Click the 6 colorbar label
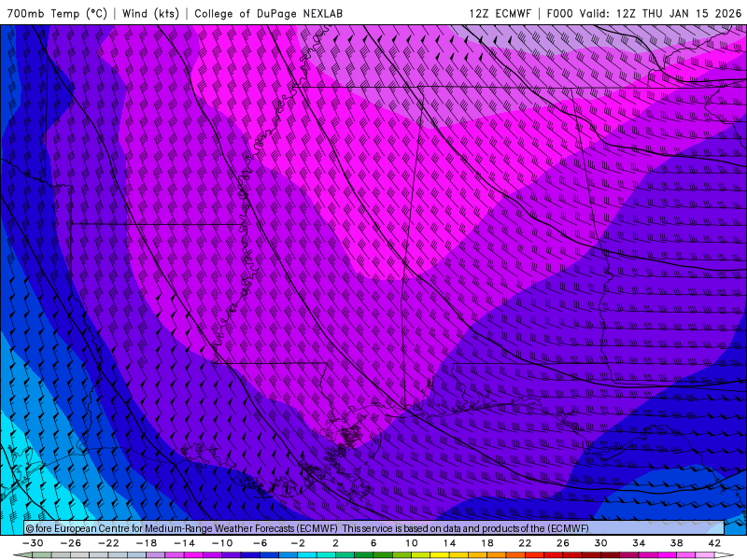The height and width of the screenshot is (560, 747). [373, 543]
